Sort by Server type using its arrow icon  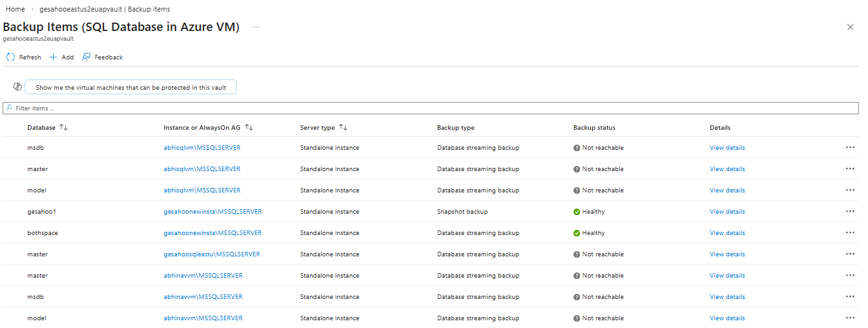343,128
